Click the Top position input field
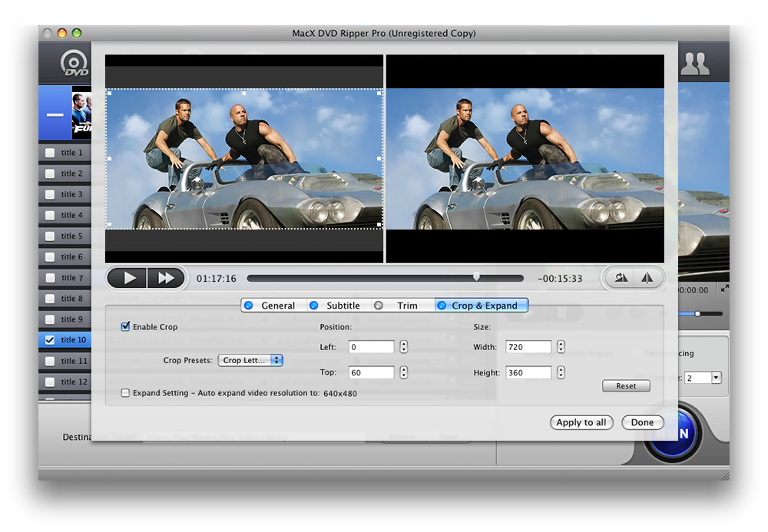The image size is (768, 532). click(x=371, y=372)
